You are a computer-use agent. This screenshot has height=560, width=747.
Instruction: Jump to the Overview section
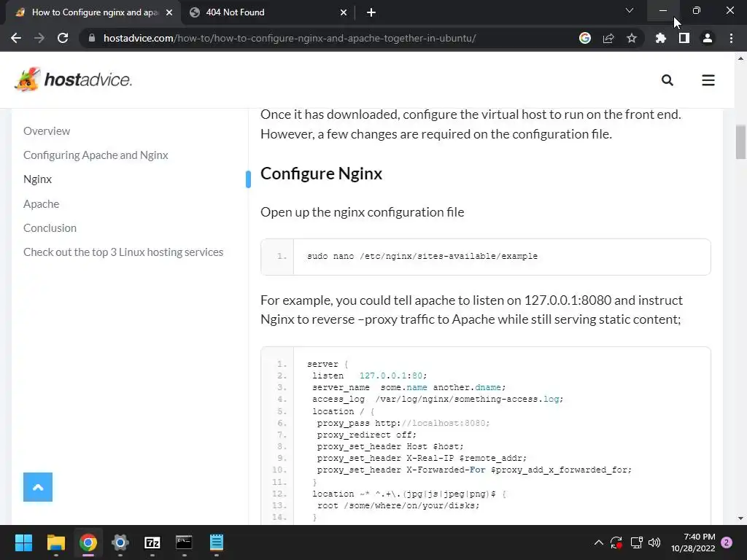(x=47, y=131)
